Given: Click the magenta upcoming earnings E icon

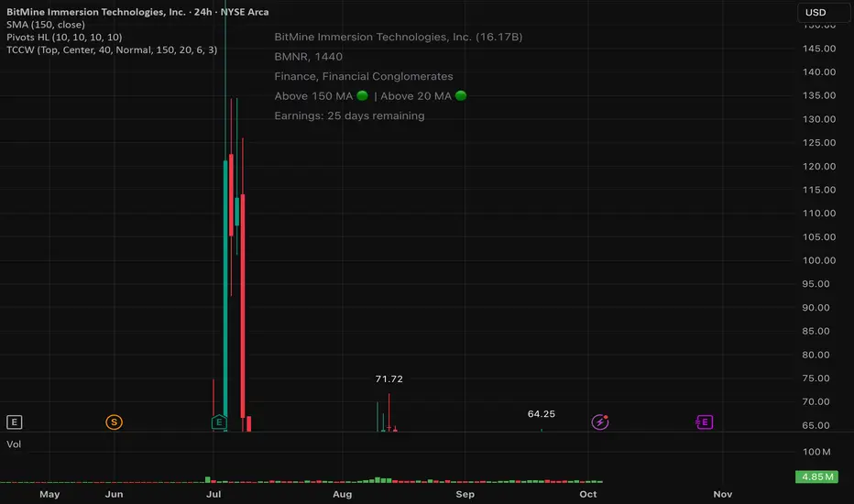Looking at the screenshot, I should pos(705,422).
